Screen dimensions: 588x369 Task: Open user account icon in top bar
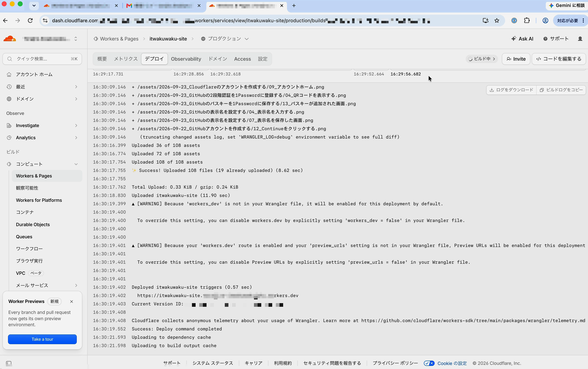(x=580, y=39)
